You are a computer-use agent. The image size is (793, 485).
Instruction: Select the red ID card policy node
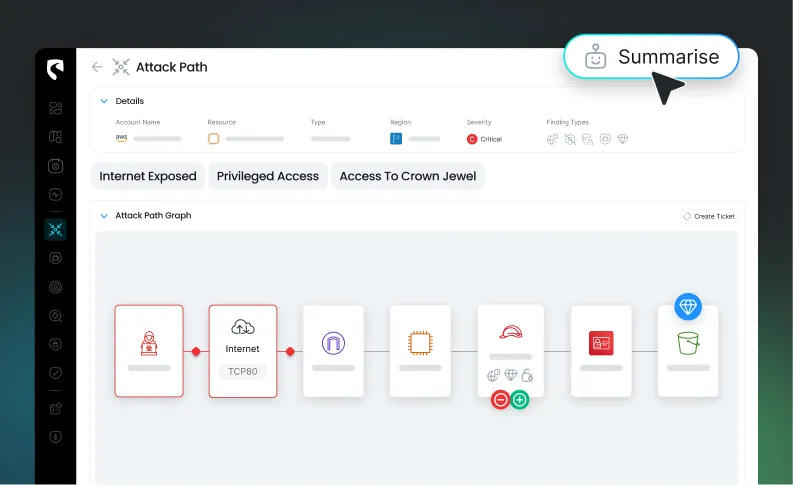click(601, 351)
